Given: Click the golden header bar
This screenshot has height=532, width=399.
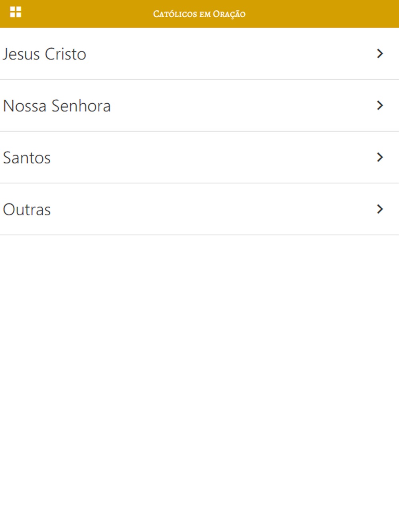Looking at the screenshot, I should pos(199,14).
